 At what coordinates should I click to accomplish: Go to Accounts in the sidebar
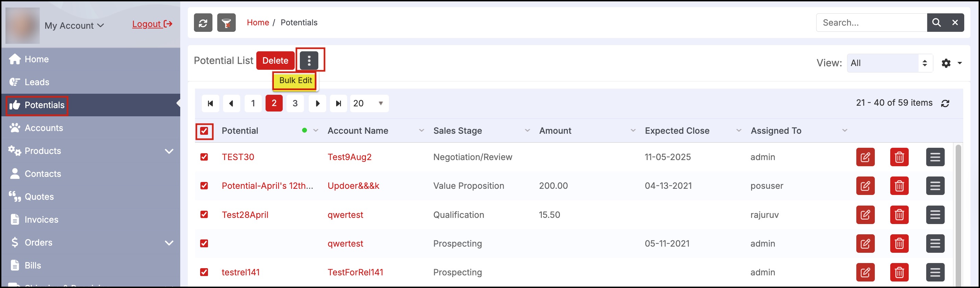point(44,128)
